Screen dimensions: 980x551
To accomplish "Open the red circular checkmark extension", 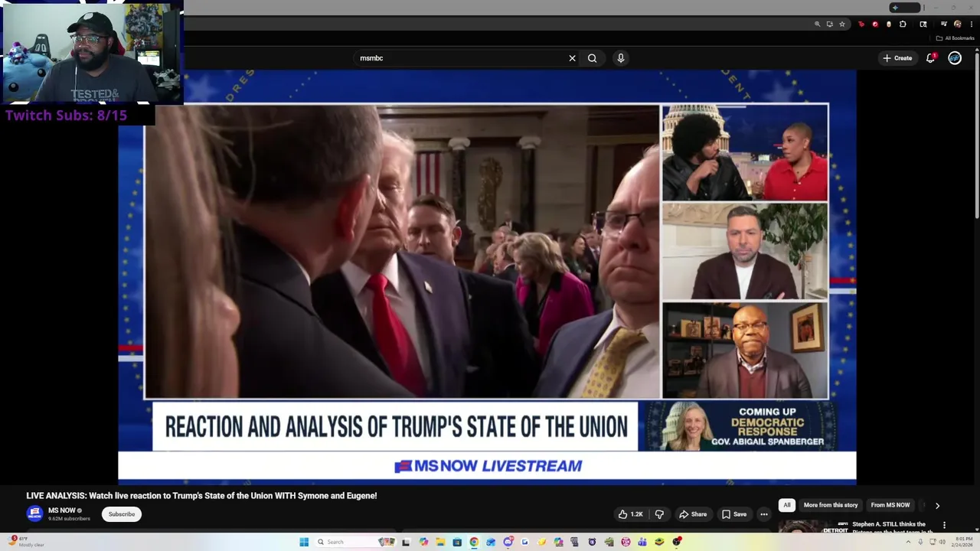I will coord(875,24).
